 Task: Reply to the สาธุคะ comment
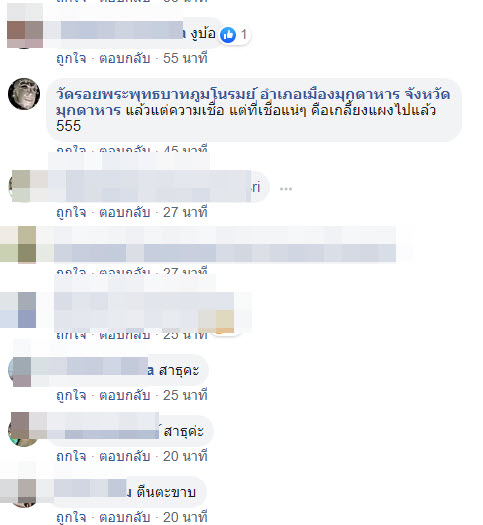tap(125, 395)
